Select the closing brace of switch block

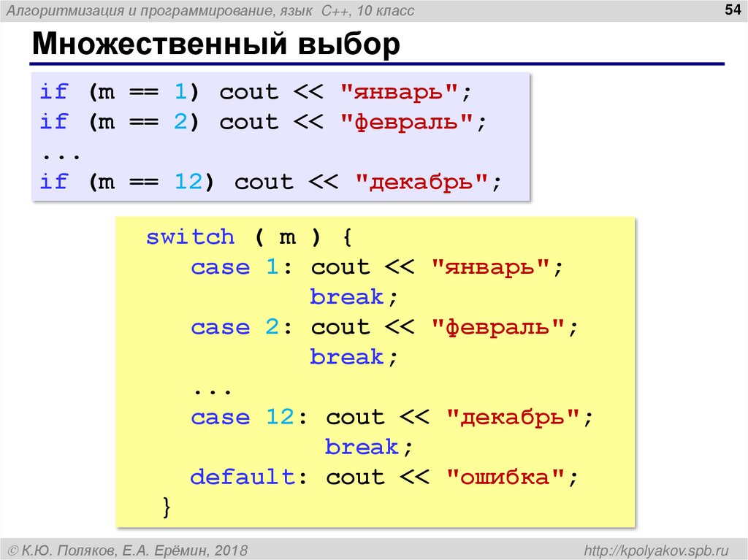pyautogui.click(x=167, y=506)
